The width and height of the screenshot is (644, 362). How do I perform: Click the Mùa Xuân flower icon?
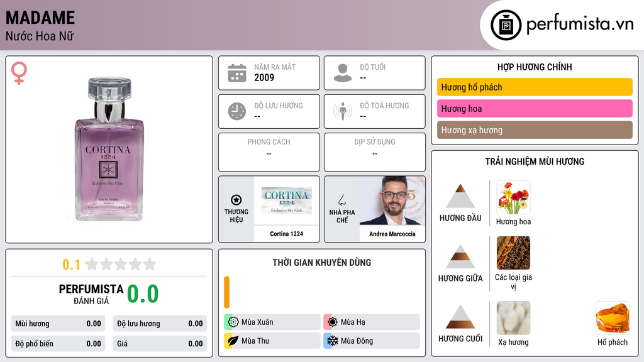tap(233, 322)
